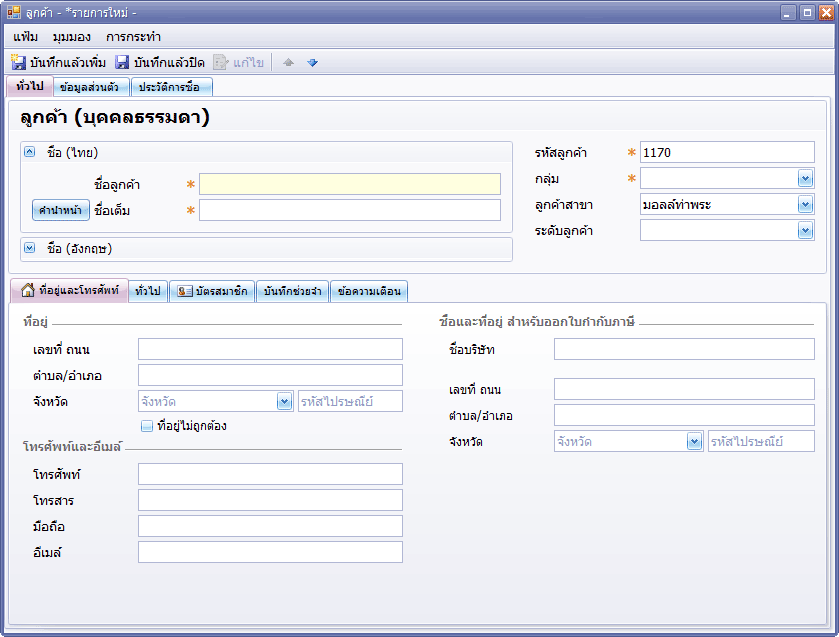Click the card icon on บัตรสมาชิก tab

tap(185, 291)
